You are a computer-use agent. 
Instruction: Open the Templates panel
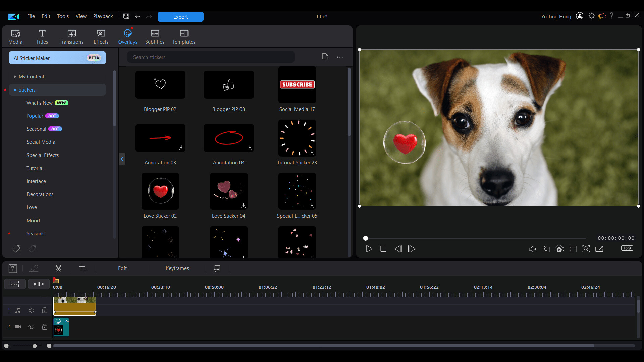183,36
